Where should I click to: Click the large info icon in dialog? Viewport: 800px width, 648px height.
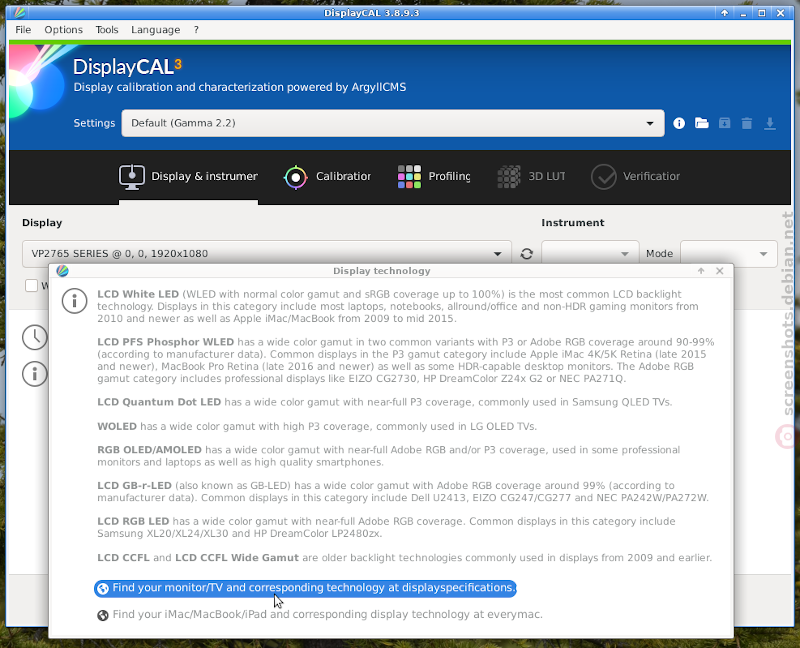(74, 301)
